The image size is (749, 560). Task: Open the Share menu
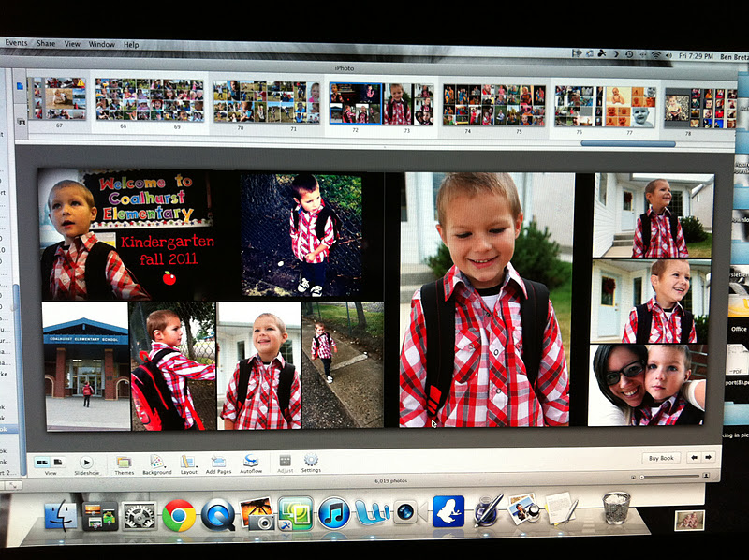tap(46, 43)
